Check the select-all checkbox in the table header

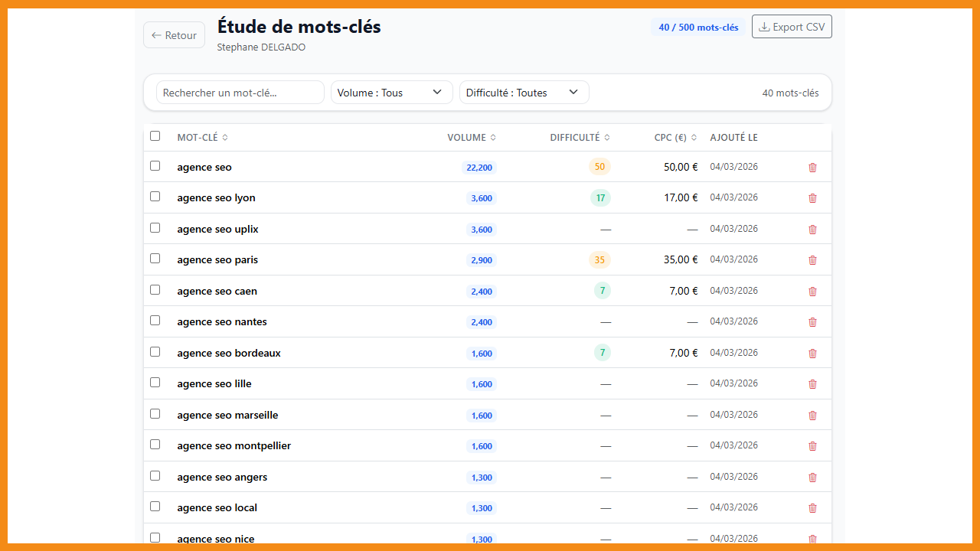pyautogui.click(x=155, y=135)
